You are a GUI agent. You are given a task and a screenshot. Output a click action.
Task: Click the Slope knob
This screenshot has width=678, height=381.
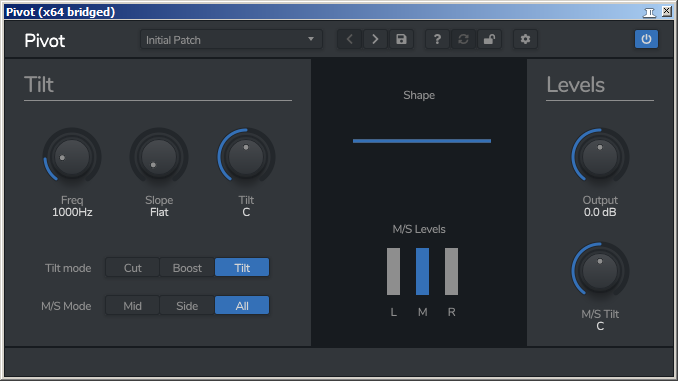pyautogui.click(x=159, y=157)
